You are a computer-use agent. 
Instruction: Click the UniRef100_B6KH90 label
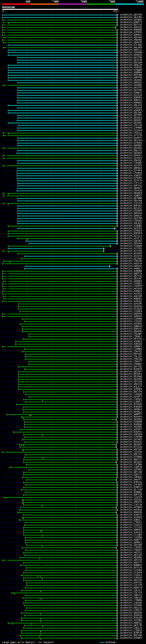131,331
